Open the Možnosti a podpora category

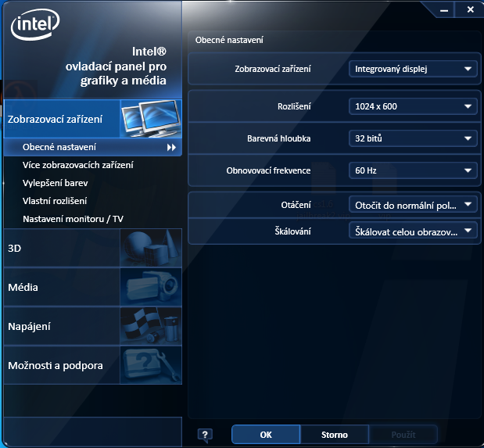pyautogui.click(x=93, y=365)
